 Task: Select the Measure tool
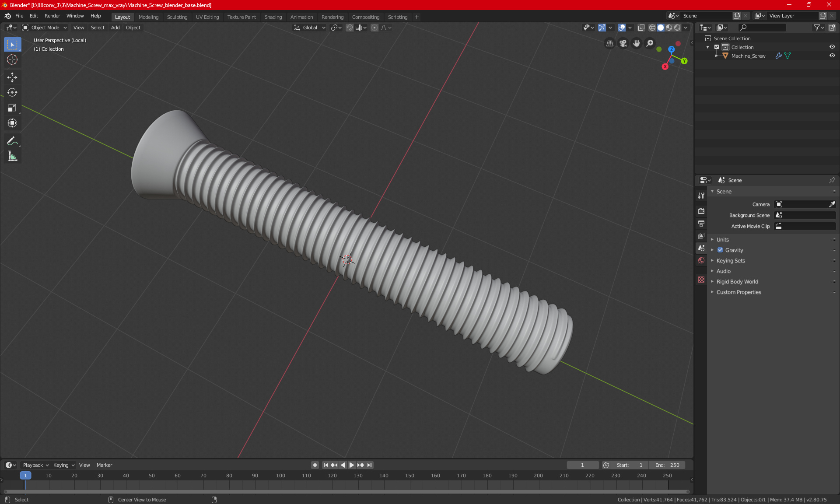point(12,156)
